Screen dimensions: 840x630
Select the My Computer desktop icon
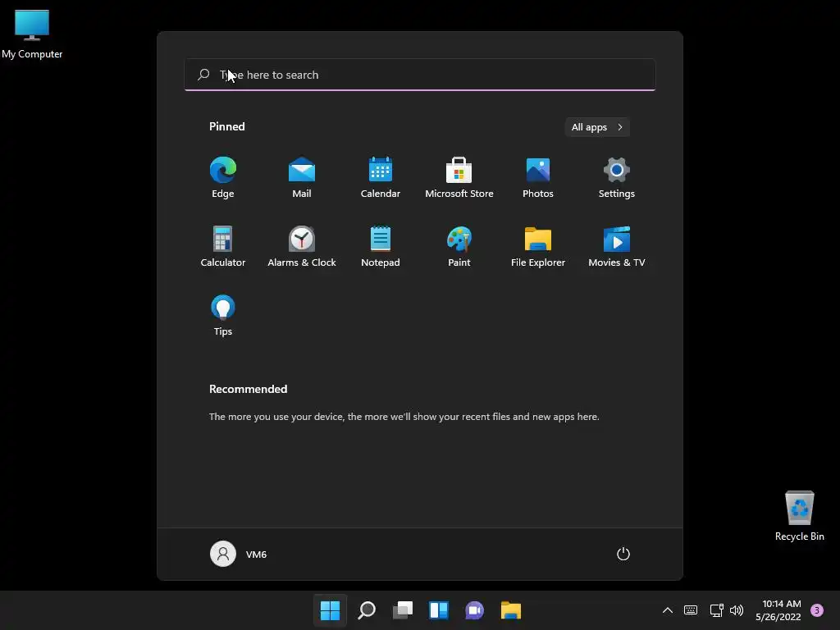click(32, 34)
